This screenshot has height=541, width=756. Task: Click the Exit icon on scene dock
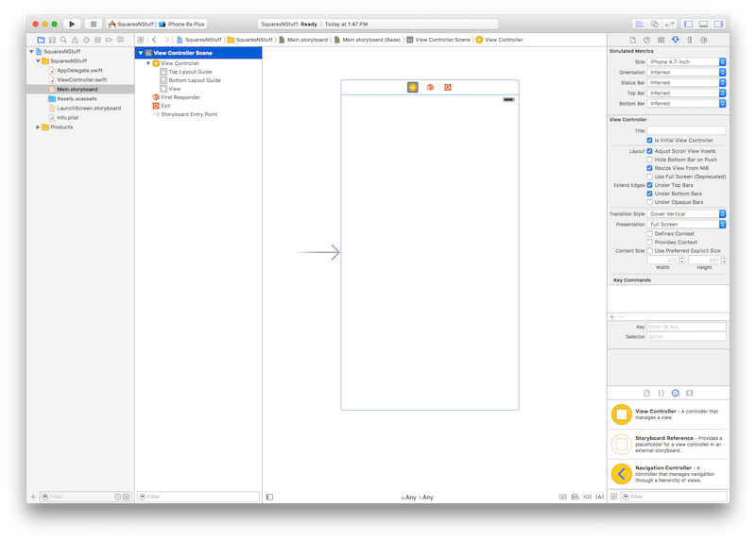point(447,87)
